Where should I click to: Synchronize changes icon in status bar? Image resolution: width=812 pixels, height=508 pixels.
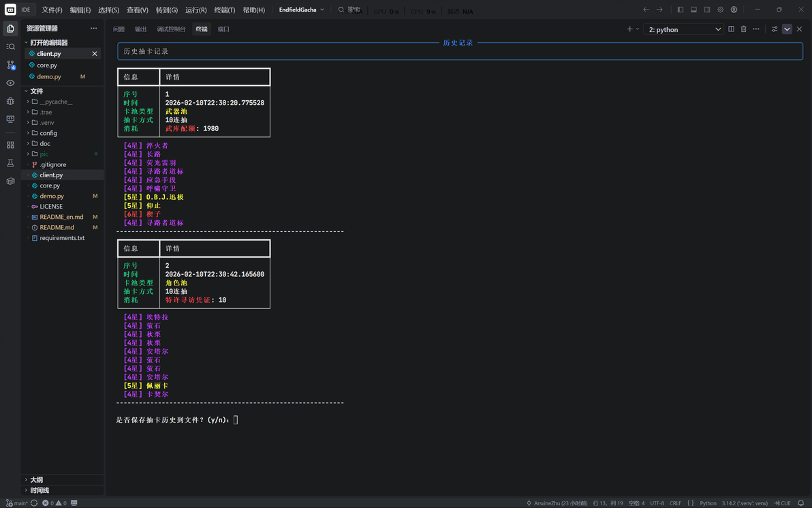pos(34,503)
